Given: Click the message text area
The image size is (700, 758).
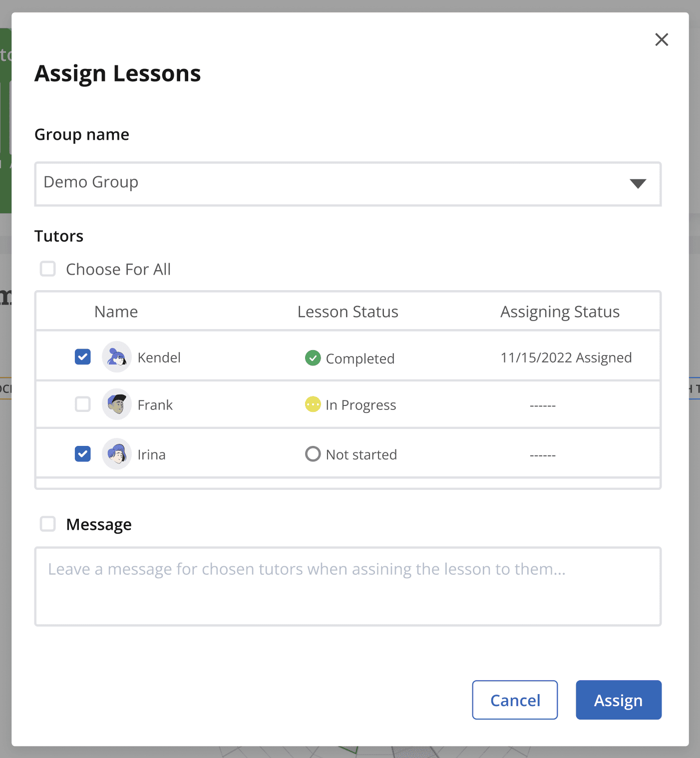Looking at the screenshot, I should click(348, 586).
